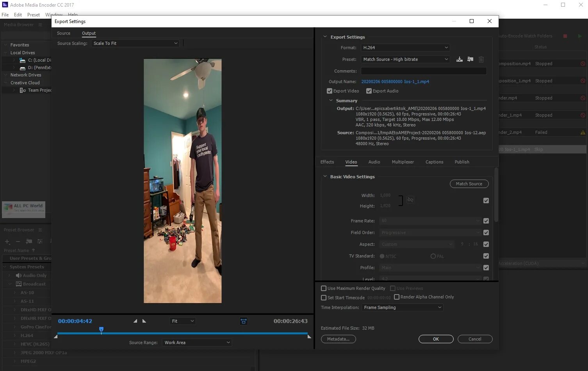
Task: Open the Fit zoom level dropdown
Action: [182, 321]
